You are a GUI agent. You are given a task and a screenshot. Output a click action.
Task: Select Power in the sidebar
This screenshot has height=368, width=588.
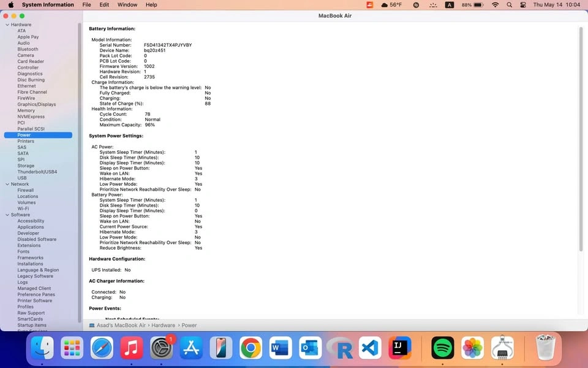38,135
